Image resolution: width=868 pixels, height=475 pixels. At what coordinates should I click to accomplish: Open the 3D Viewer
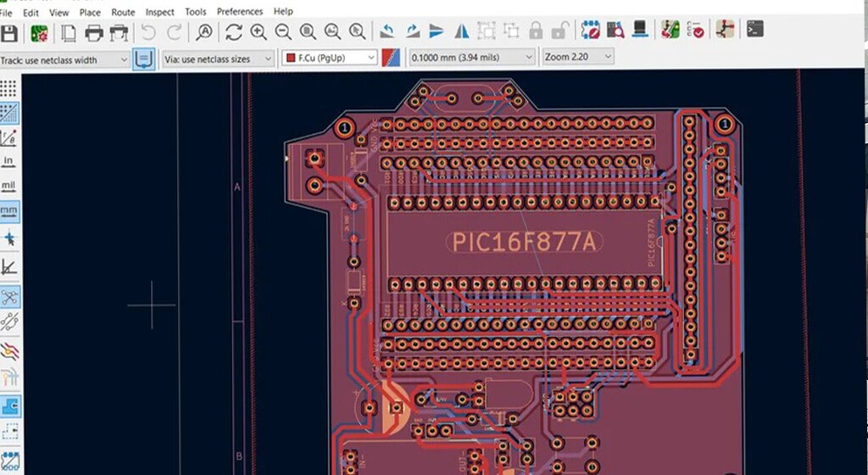[641, 30]
